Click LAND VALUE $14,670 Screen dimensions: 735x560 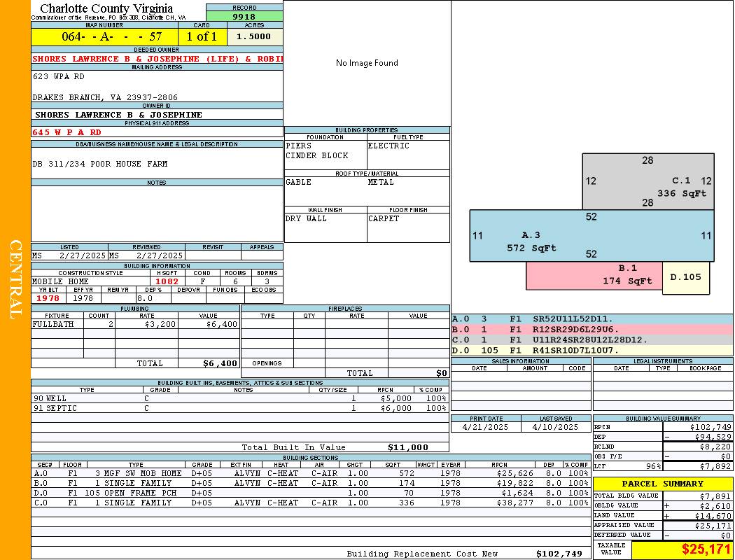point(713,516)
